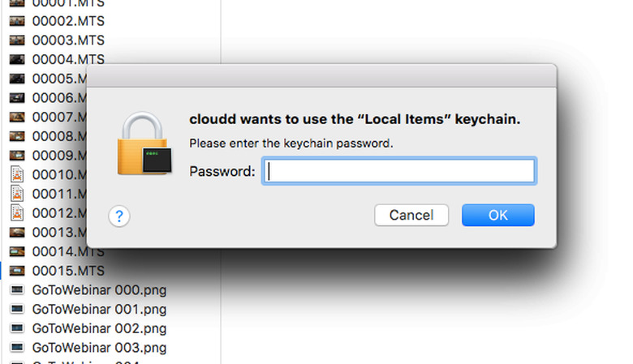Click the Password input field
Screen dimensions: 633x364
(x=398, y=171)
